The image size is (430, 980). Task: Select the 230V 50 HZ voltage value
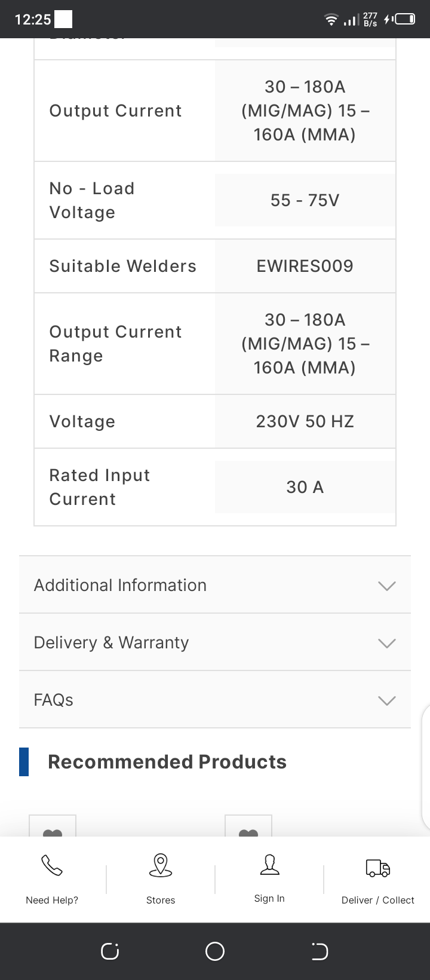tap(305, 421)
